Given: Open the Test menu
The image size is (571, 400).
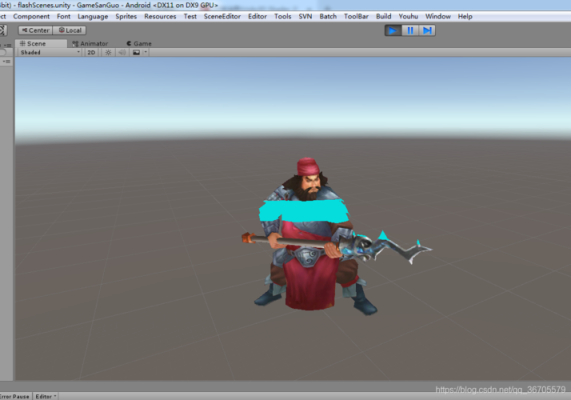Looking at the screenshot, I should coord(190,16).
